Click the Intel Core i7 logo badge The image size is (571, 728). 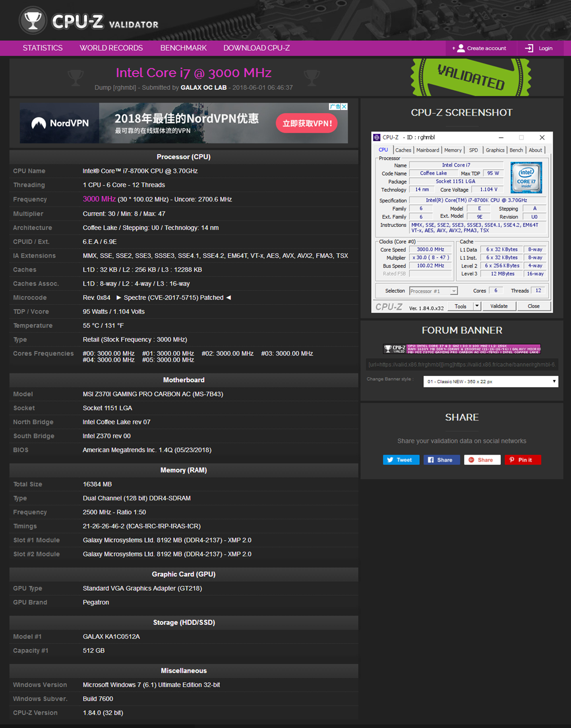pyautogui.click(x=526, y=177)
